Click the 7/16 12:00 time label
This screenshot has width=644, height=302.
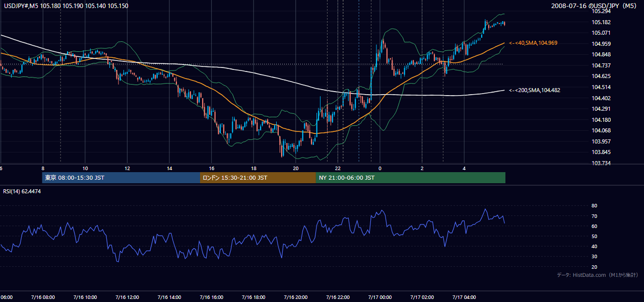pyautogui.click(x=127, y=297)
